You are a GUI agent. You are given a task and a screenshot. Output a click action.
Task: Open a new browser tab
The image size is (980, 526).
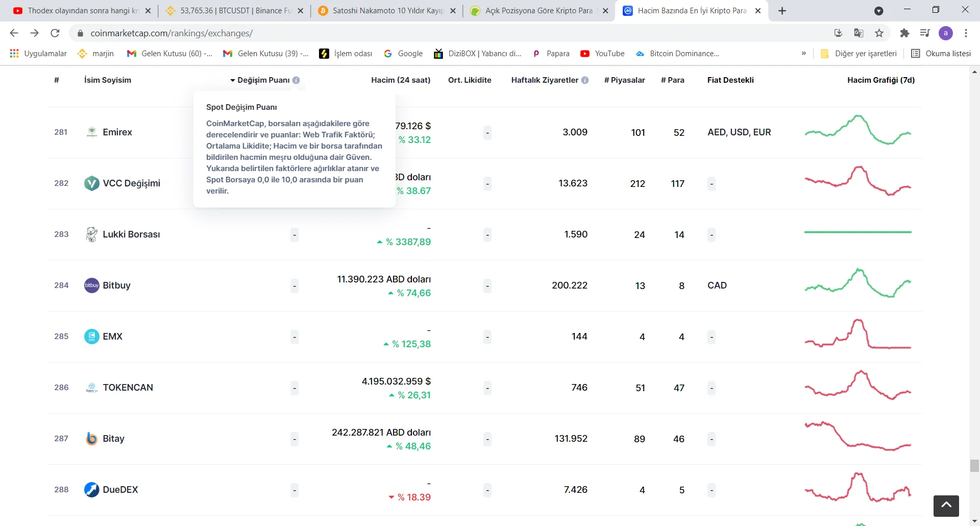click(x=782, y=11)
